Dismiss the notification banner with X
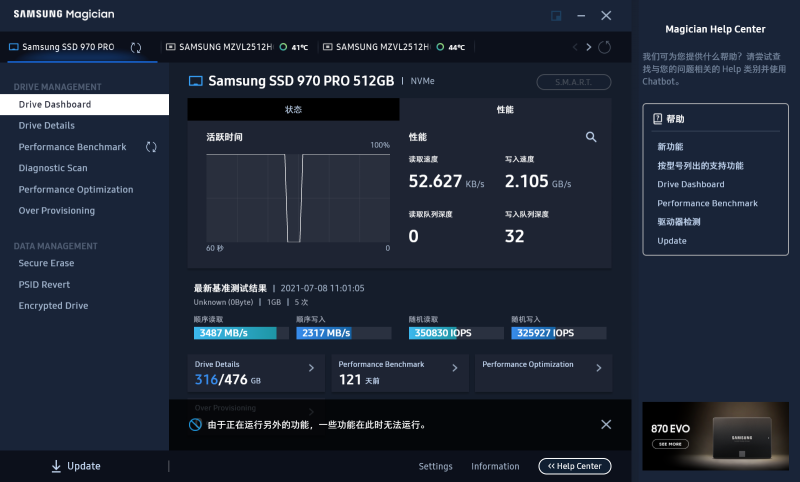This screenshot has height=482, width=800. pyautogui.click(x=606, y=424)
